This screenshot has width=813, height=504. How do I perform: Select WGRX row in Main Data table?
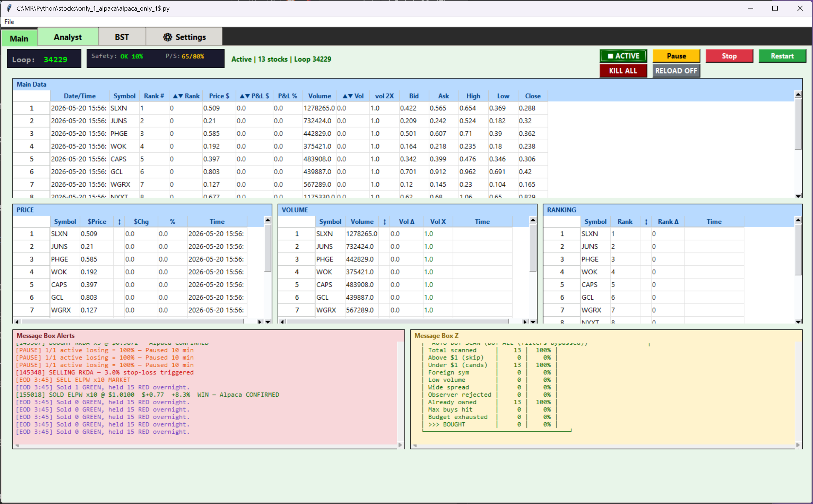[280, 184]
